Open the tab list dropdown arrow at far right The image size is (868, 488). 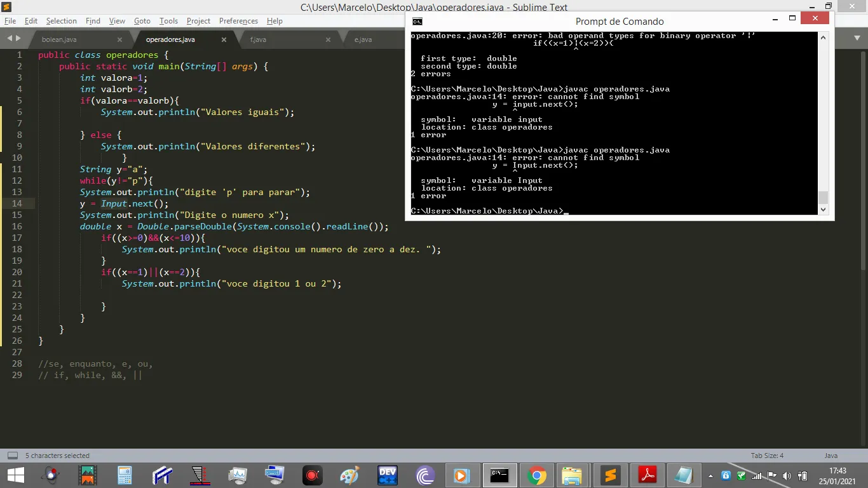click(857, 39)
